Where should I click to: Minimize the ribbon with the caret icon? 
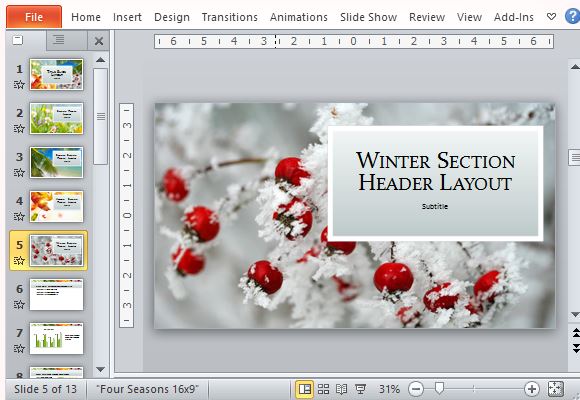pyautogui.click(x=551, y=17)
